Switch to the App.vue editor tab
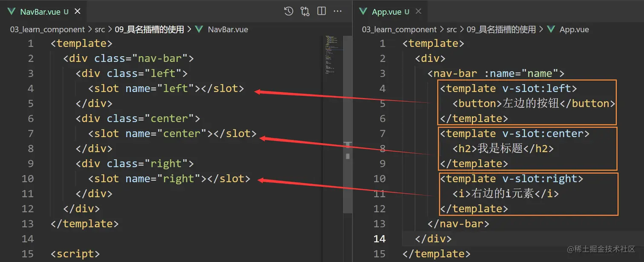 tap(391, 12)
